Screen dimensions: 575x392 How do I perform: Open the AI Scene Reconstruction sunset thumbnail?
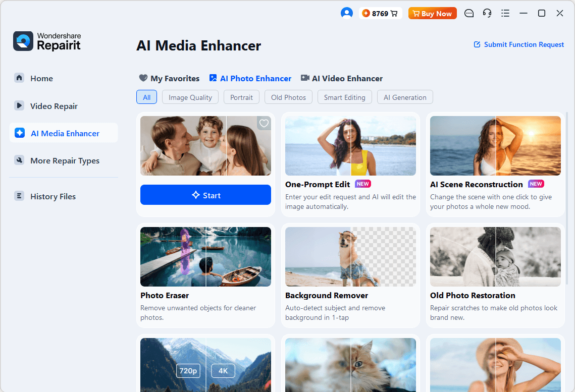pyautogui.click(x=495, y=146)
